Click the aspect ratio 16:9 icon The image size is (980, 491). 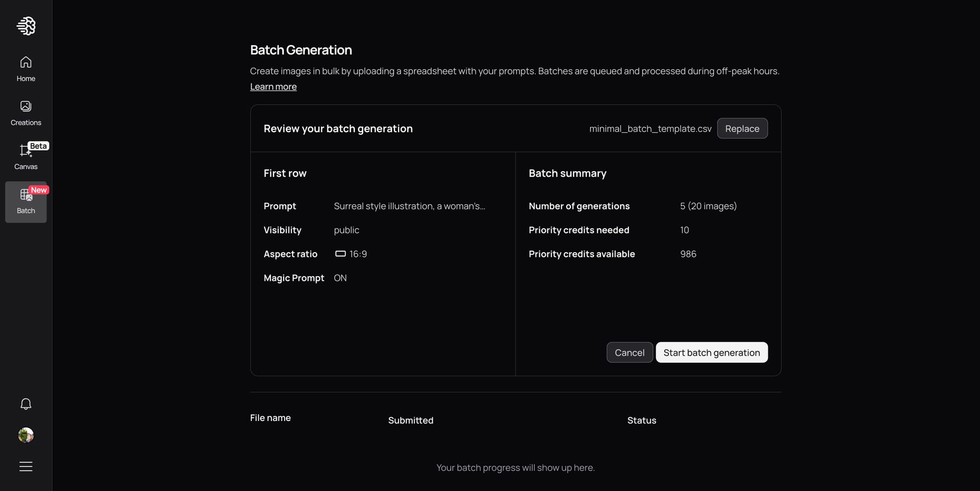[x=341, y=254]
